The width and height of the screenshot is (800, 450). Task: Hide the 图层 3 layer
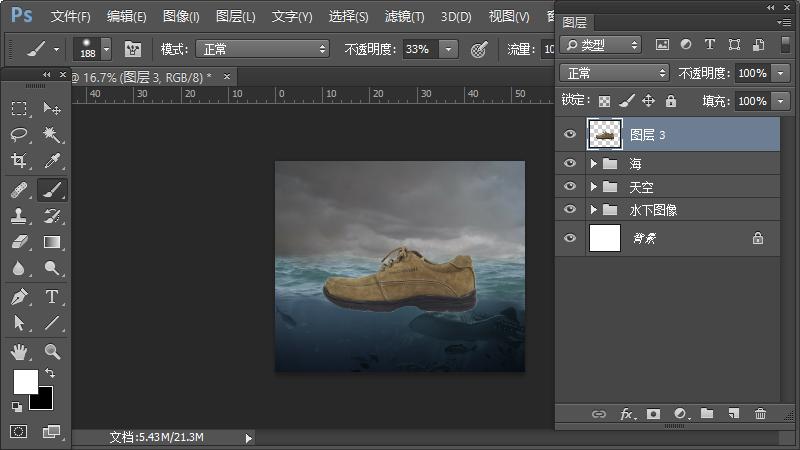570,134
